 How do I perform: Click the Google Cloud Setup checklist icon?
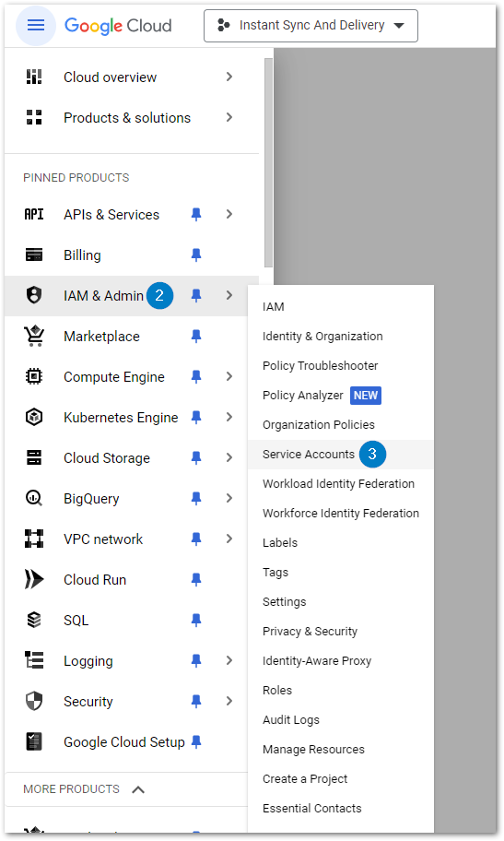click(x=34, y=741)
